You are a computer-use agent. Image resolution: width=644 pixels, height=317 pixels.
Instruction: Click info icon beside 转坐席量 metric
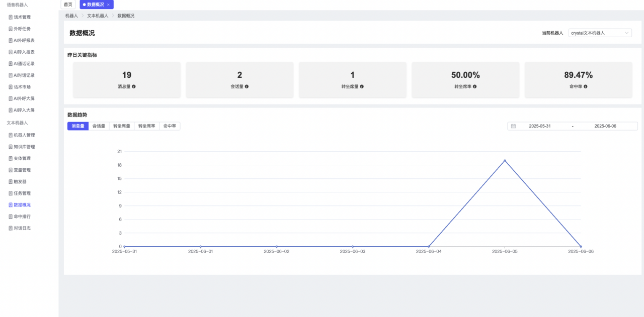[362, 86]
